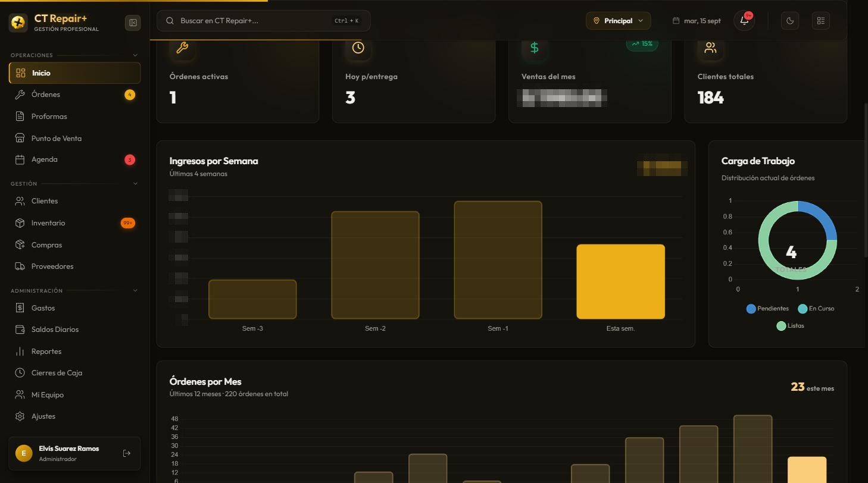The width and height of the screenshot is (868, 483).
Task: Open Cierres de Caja
Action: pyautogui.click(x=75, y=373)
